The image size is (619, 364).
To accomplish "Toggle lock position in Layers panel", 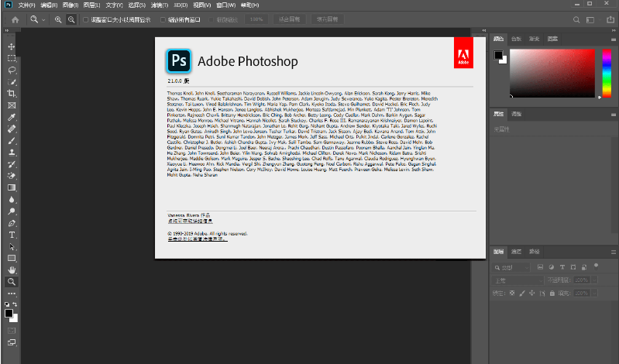I will coord(532,294).
